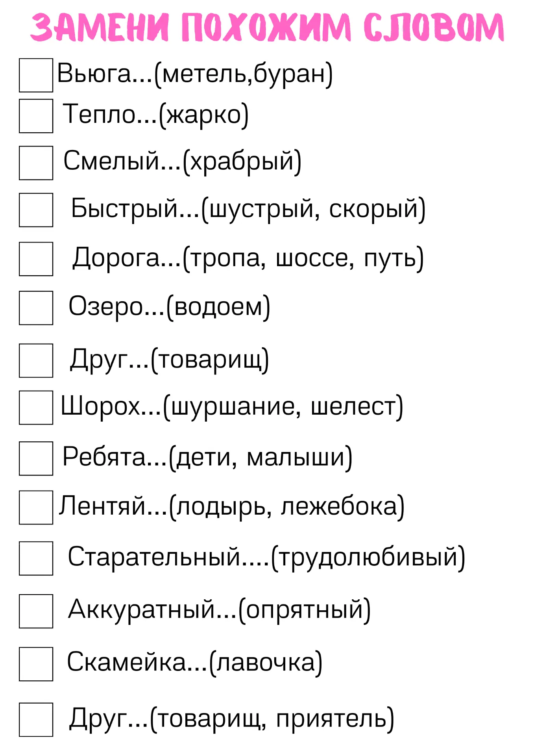
Task: Check the Аккуратный checkbox
Action: pos(36,611)
